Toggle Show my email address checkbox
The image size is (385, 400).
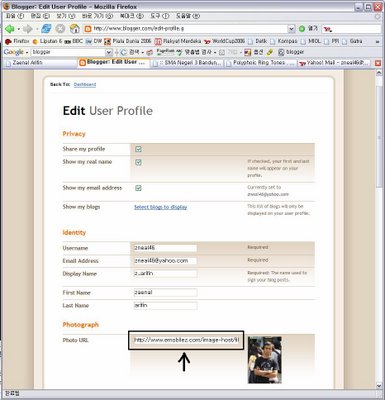138,188
